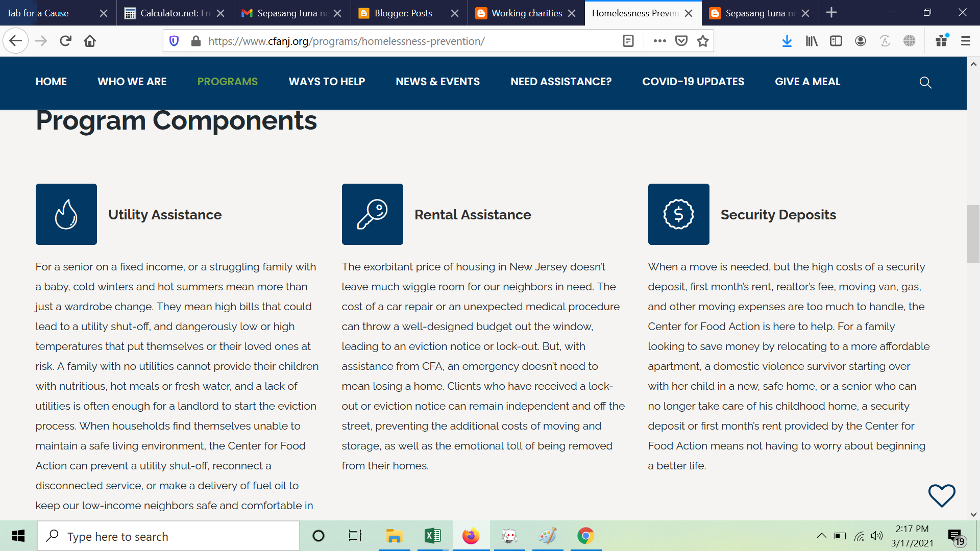
Task: Save page to Pocket
Action: coord(681,41)
